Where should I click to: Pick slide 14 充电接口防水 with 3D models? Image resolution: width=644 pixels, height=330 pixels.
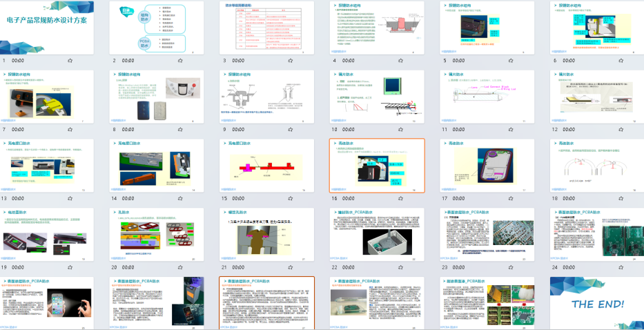157,166
